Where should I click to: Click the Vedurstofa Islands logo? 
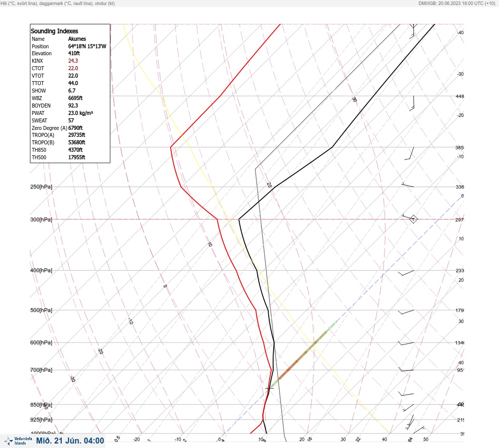[18, 441]
